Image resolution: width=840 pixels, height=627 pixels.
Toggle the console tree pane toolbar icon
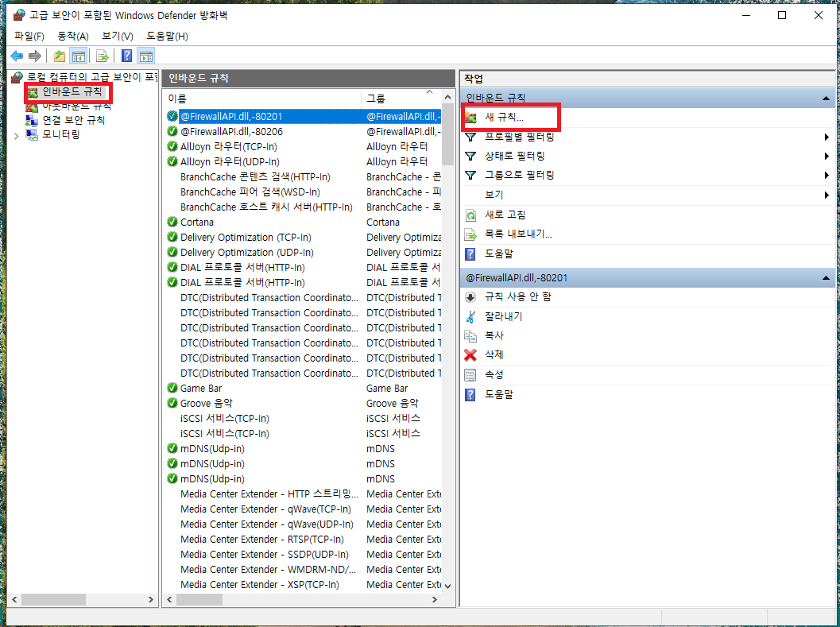(79, 56)
